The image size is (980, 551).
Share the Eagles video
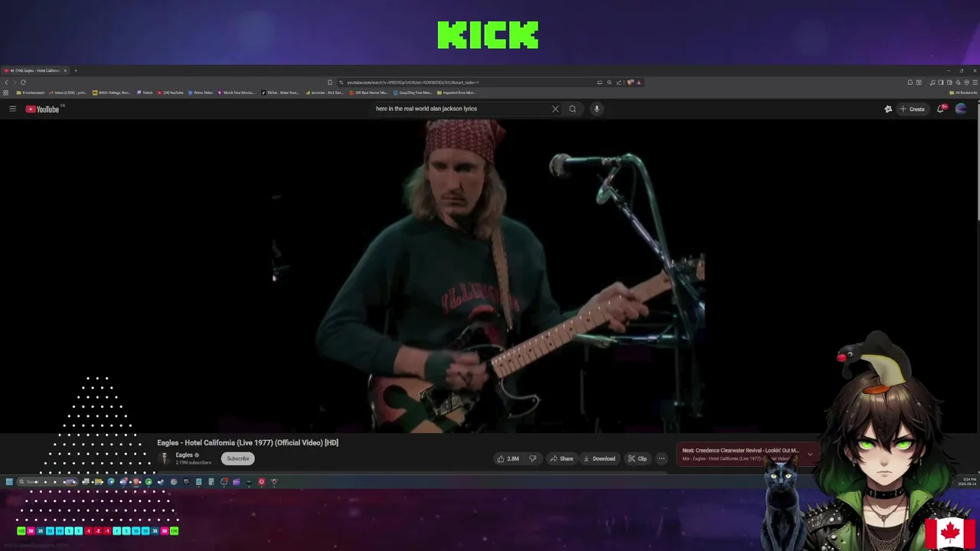561,458
